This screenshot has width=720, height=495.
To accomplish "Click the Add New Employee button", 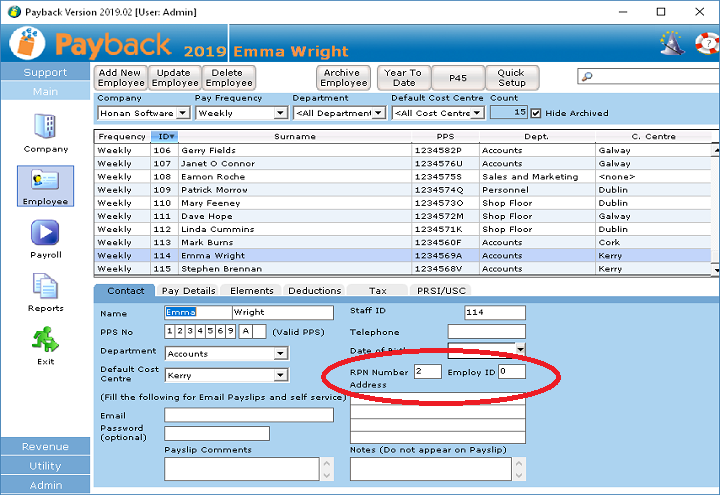I will [x=120, y=78].
